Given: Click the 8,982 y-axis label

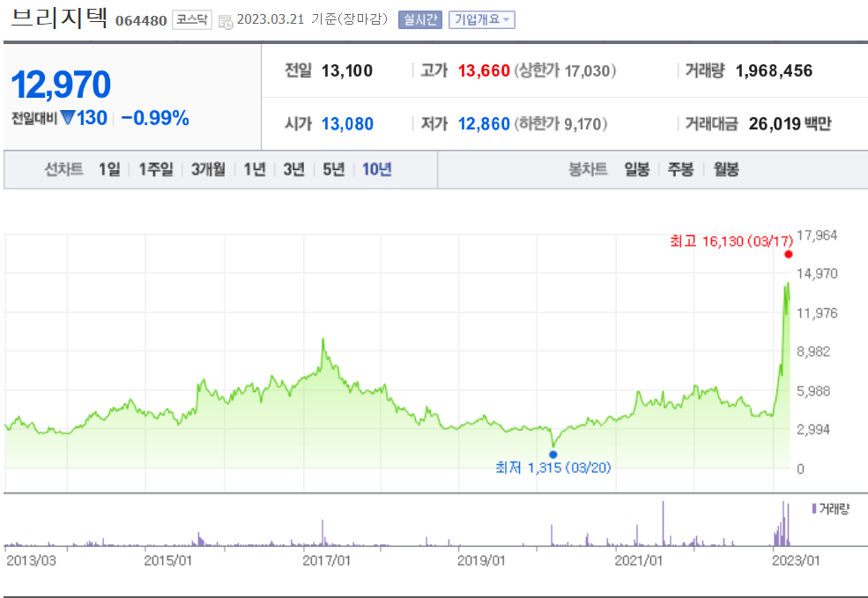Looking at the screenshot, I should coord(813,351).
